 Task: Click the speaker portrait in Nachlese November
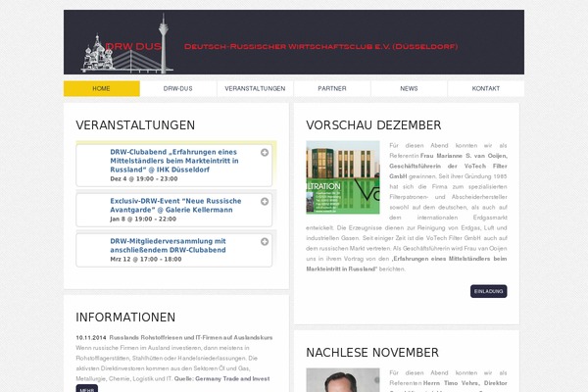[343, 380]
